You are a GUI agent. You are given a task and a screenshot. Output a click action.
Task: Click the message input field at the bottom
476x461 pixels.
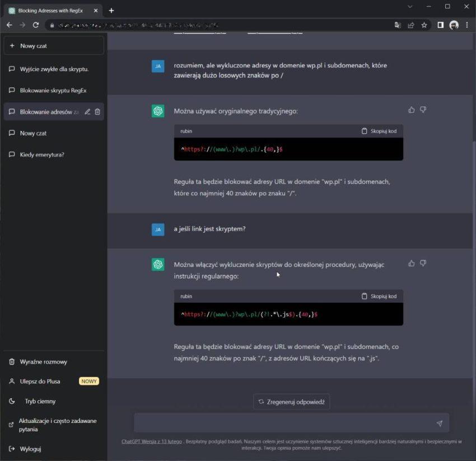click(x=280, y=423)
